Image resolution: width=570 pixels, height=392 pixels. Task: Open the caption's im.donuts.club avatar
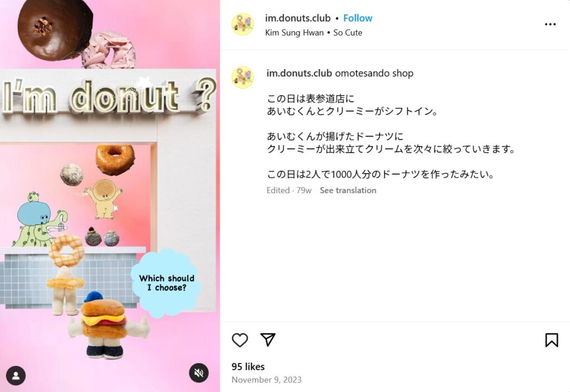tap(243, 77)
